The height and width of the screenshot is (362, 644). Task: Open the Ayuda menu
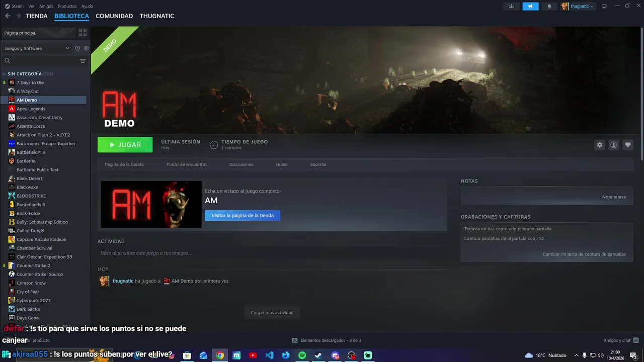coord(87,6)
